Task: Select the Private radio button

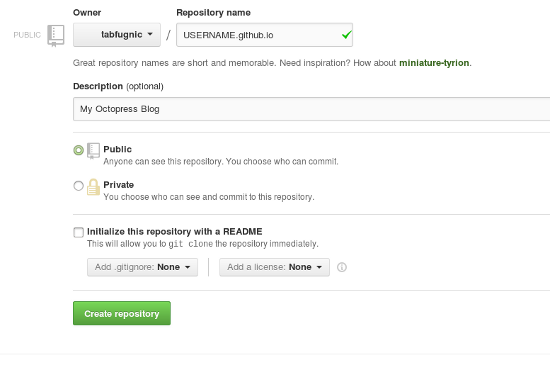Action: coord(79,185)
